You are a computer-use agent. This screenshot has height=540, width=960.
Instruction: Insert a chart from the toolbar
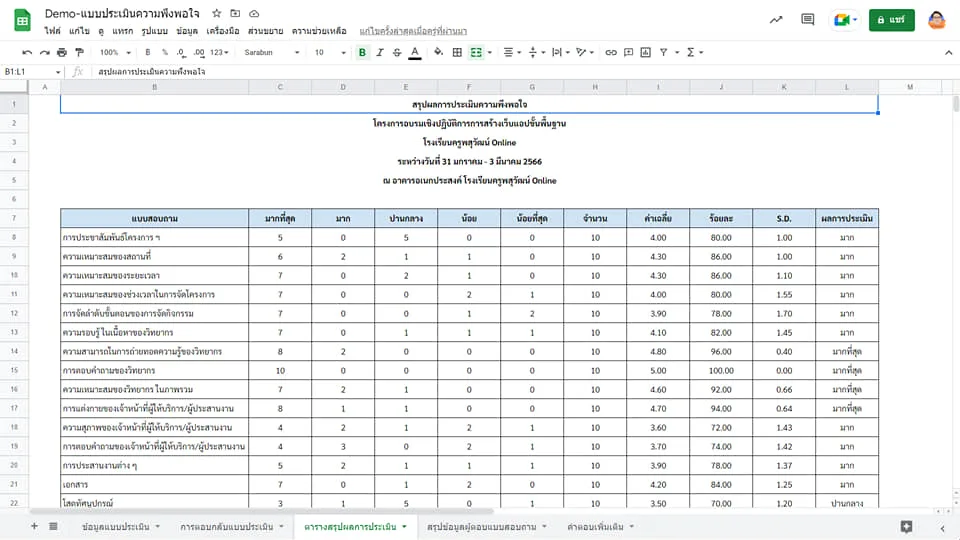point(645,53)
